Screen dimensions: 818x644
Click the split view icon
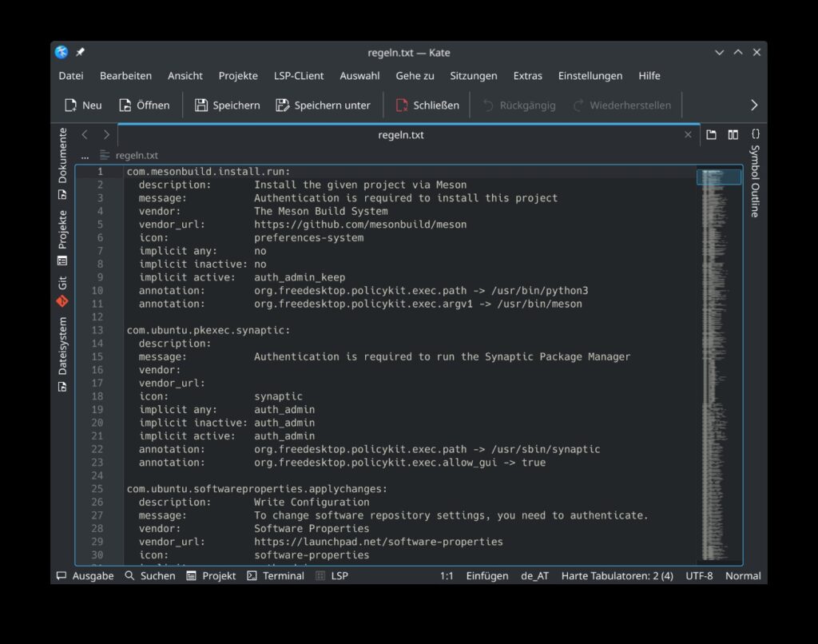[x=733, y=135]
